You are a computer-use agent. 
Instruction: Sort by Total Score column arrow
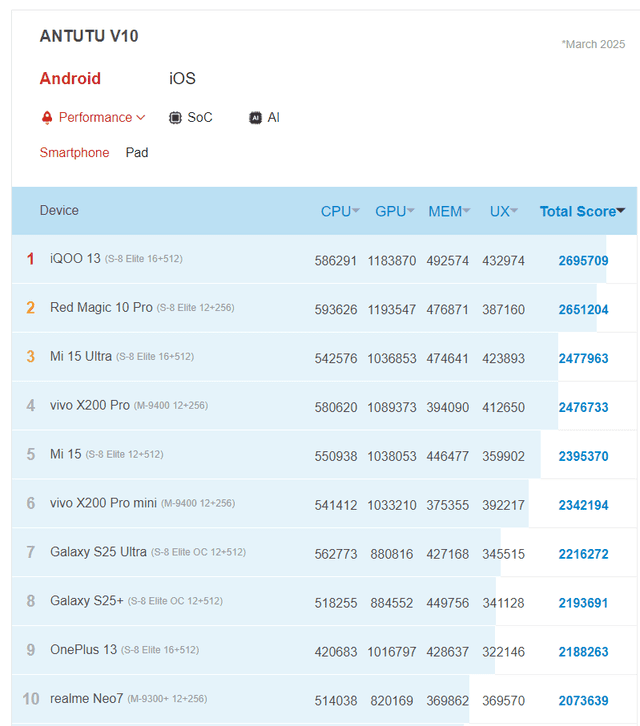(621, 211)
